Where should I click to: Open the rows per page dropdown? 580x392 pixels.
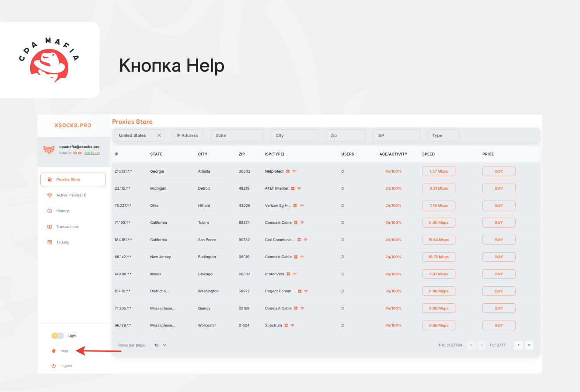pyautogui.click(x=160, y=345)
